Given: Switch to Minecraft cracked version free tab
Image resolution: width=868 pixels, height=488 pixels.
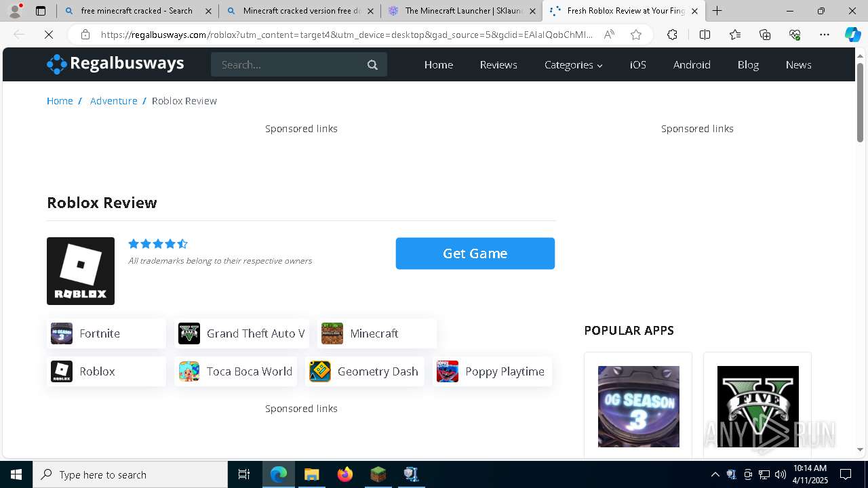Looking at the screenshot, I should click(x=300, y=11).
